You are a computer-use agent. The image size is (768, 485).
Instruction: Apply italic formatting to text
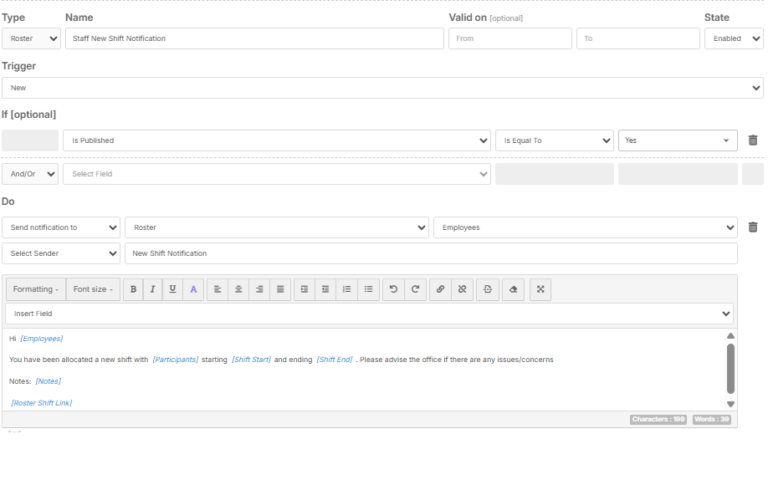tap(152, 289)
